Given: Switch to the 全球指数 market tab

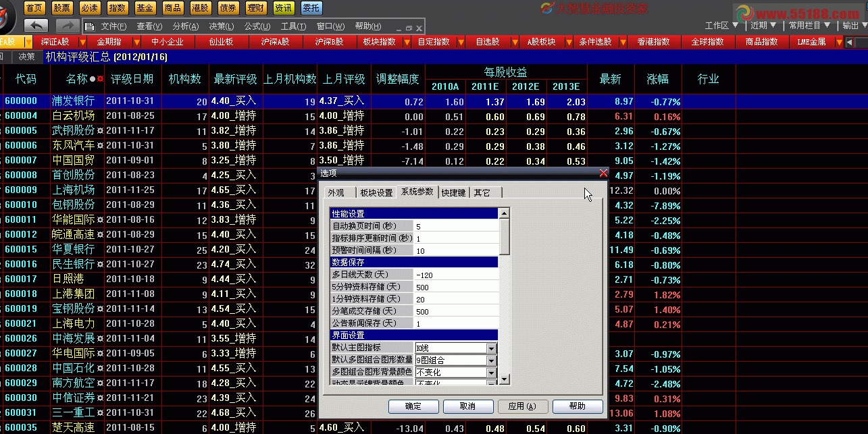Looking at the screenshot, I should [x=707, y=42].
